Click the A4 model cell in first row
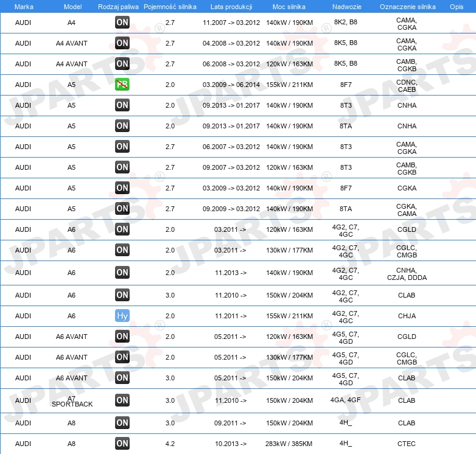476x454 pixels. [x=71, y=23]
